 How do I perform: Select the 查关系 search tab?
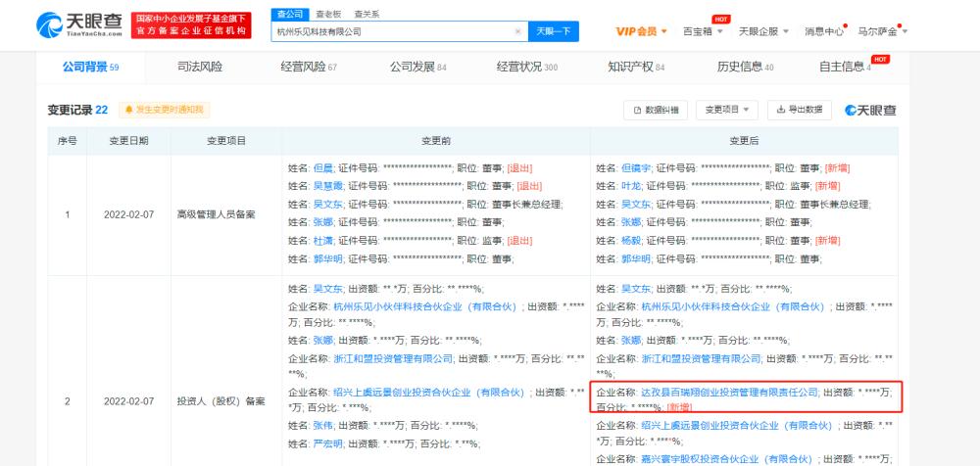point(367,14)
